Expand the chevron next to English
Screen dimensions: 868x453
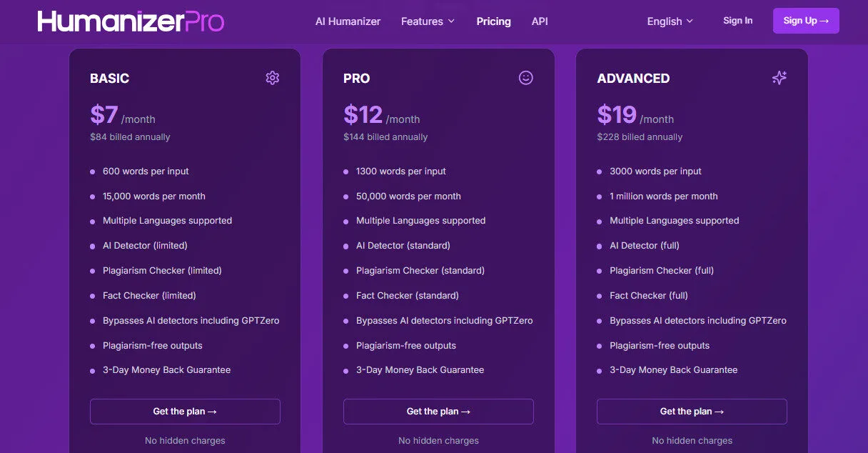(x=690, y=21)
